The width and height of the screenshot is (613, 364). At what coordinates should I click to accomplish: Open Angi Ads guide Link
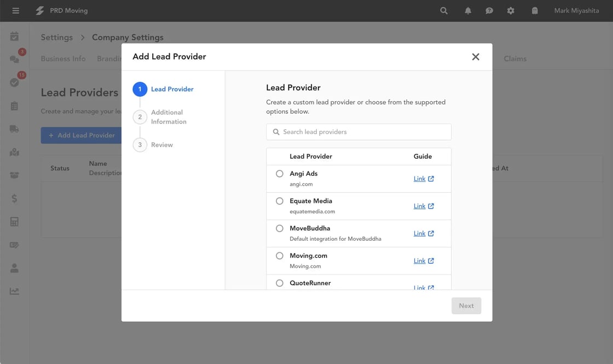click(x=419, y=178)
